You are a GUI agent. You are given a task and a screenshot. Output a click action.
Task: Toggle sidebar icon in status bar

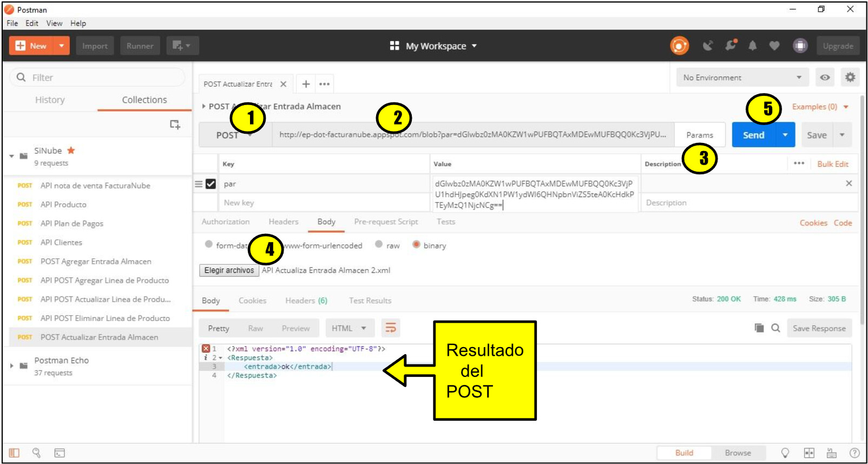coord(14,453)
